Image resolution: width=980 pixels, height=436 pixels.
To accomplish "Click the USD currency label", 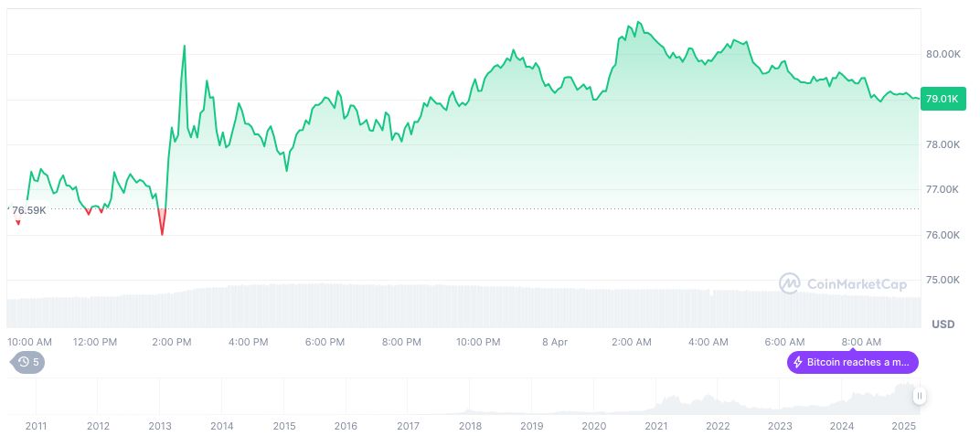I will [943, 324].
